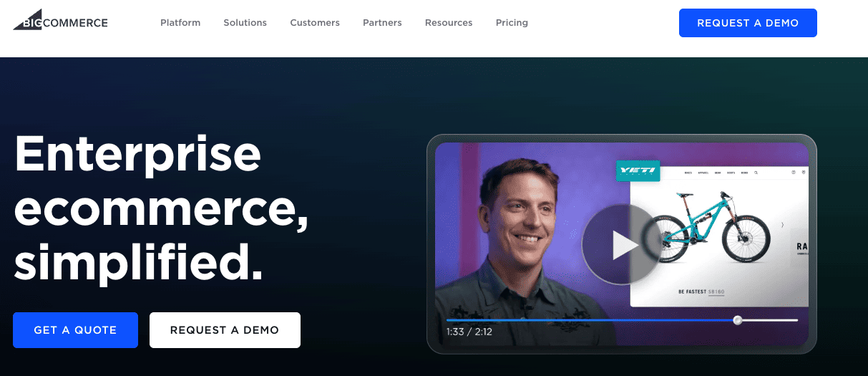The width and height of the screenshot is (868, 376).
Task: Open the Resources menu
Action: [449, 23]
